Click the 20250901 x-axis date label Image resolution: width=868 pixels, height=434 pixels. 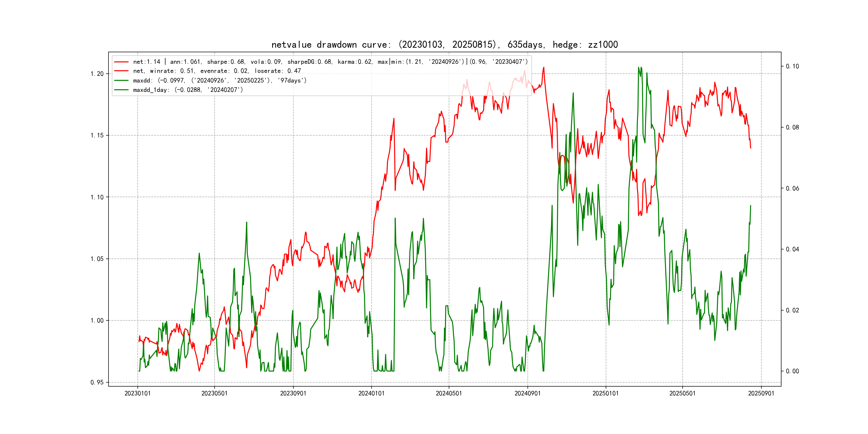761,394
